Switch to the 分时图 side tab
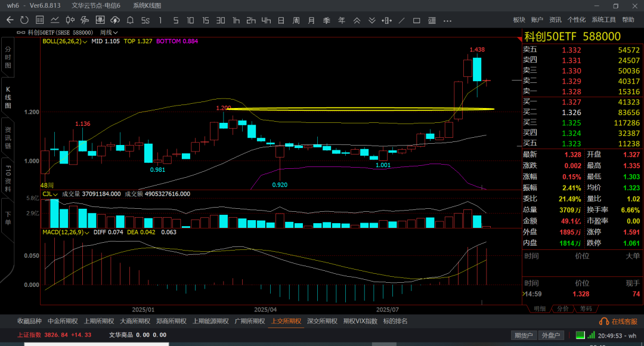The width and height of the screenshot is (644, 346). click(x=8, y=57)
